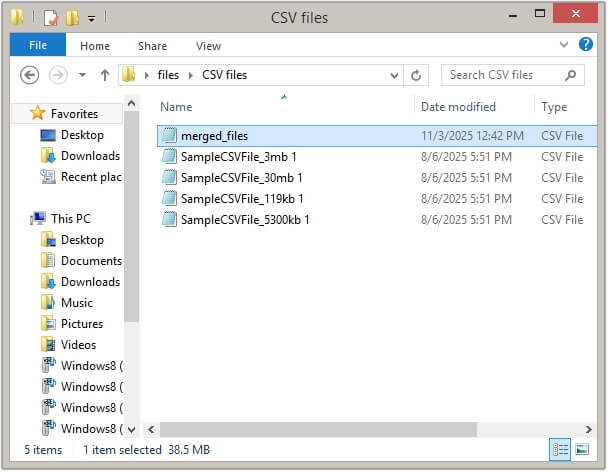The image size is (608, 472).
Task: Open the Music folder
Action: coord(77,302)
